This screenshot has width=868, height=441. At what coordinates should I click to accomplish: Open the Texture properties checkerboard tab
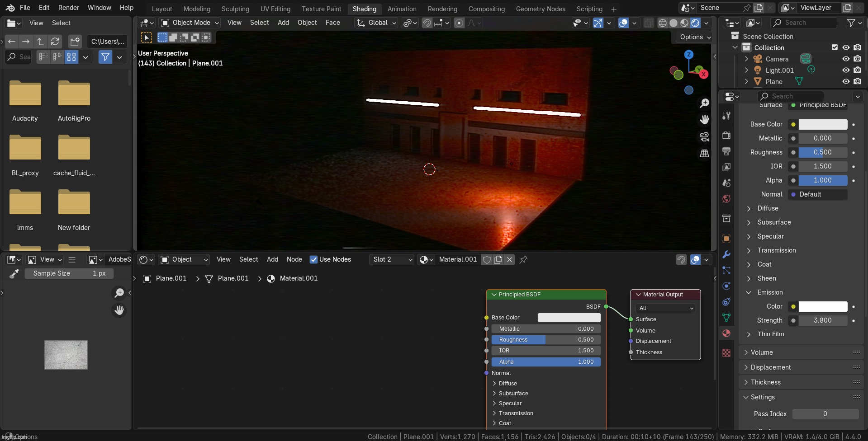[726, 353]
